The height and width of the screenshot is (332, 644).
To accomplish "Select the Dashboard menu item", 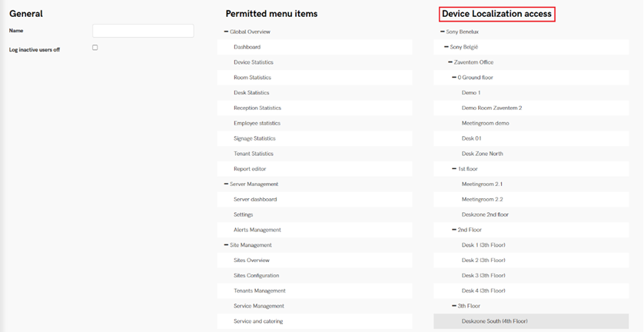I will (x=247, y=47).
